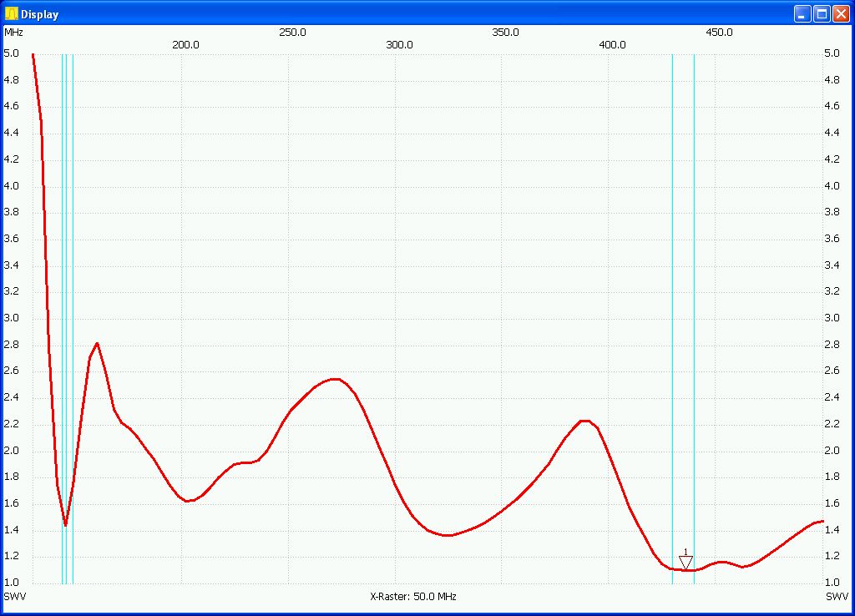This screenshot has width=855, height=616.
Task: Click the MHz unit label
Action: click(13, 33)
